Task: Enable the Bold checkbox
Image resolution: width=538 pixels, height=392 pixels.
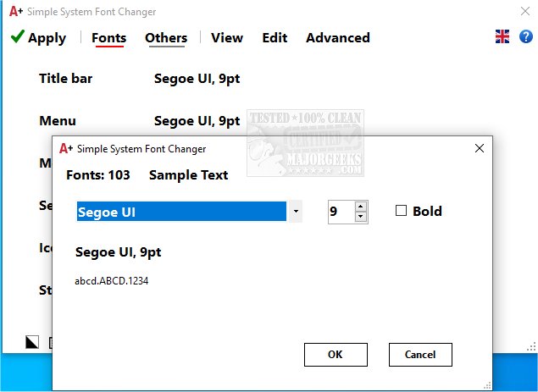Action: [x=402, y=211]
